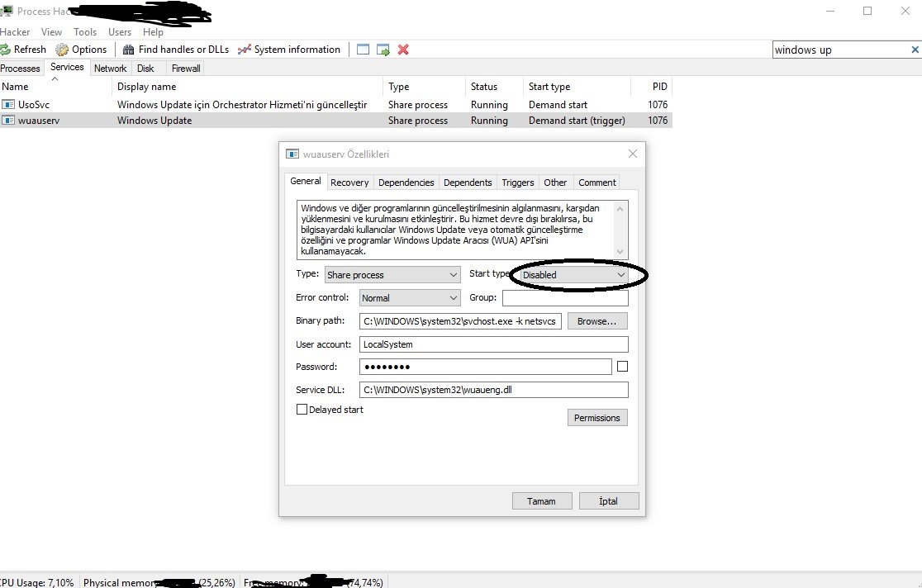Toggle the Delayed start checkbox
922x588 pixels.
[302, 410]
